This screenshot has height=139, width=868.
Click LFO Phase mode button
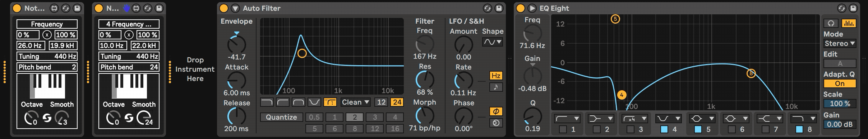pyautogui.click(x=496, y=111)
